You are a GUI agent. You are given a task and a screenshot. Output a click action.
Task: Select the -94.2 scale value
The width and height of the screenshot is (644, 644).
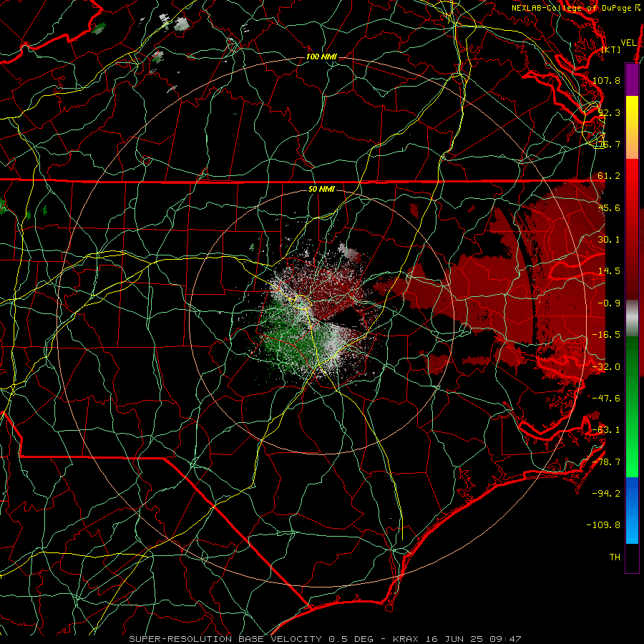click(x=606, y=494)
